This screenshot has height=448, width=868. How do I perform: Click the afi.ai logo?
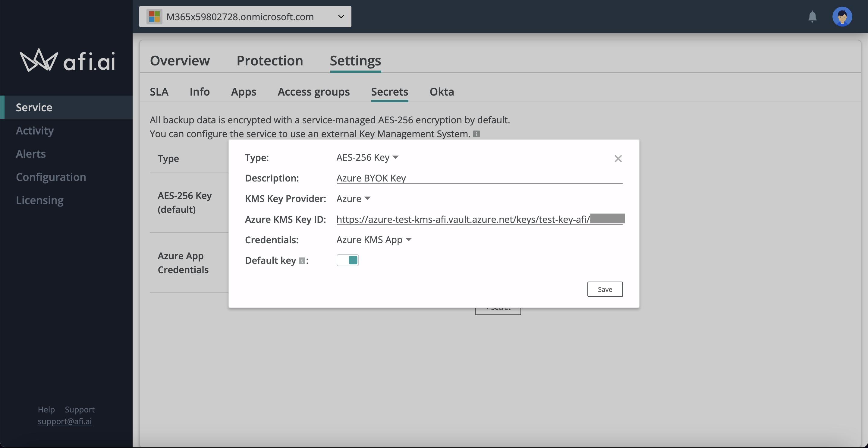click(x=68, y=60)
